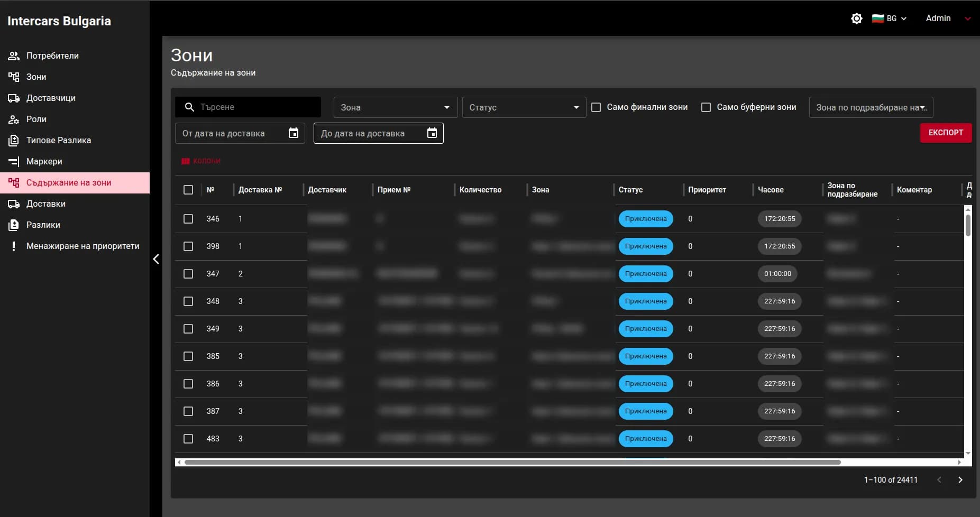
Task: Check the row 483 checkbox
Action: (188, 439)
